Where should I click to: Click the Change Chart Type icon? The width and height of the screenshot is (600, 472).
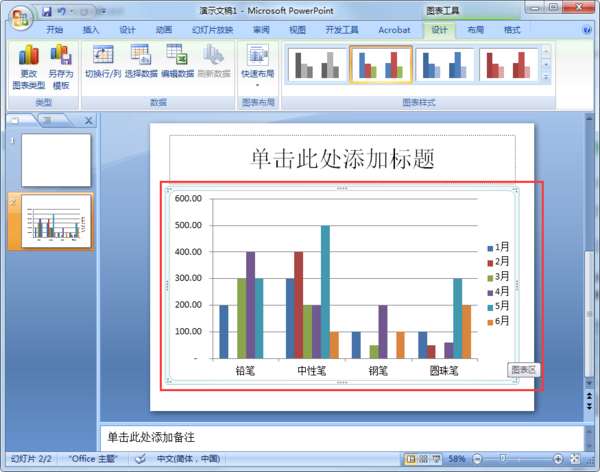[29, 66]
